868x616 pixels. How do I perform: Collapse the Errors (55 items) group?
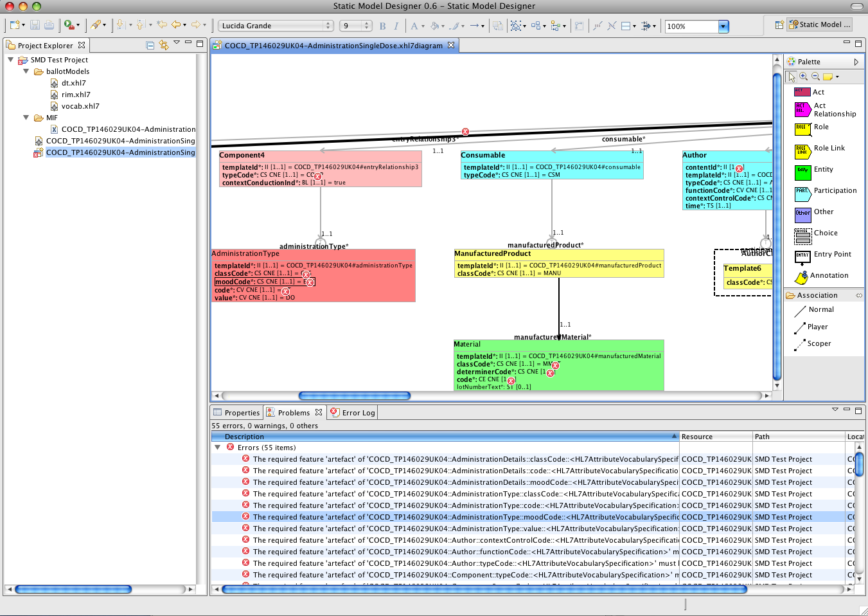pos(217,448)
